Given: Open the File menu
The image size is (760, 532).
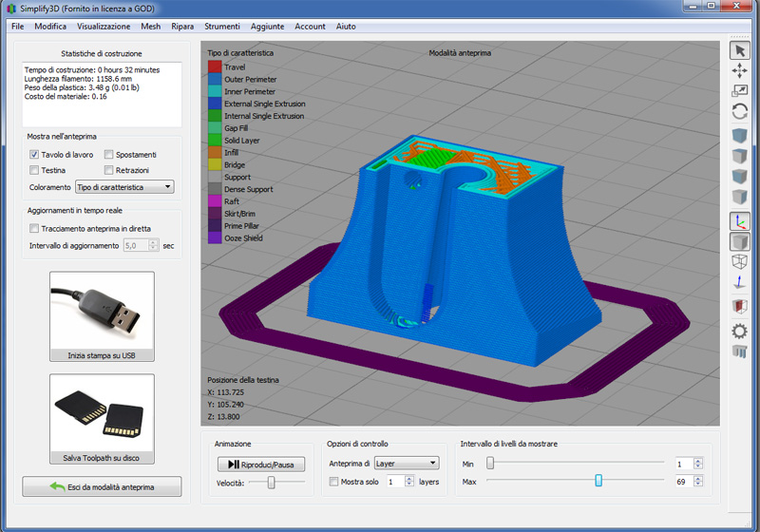Looking at the screenshot, I should [17, 27].
